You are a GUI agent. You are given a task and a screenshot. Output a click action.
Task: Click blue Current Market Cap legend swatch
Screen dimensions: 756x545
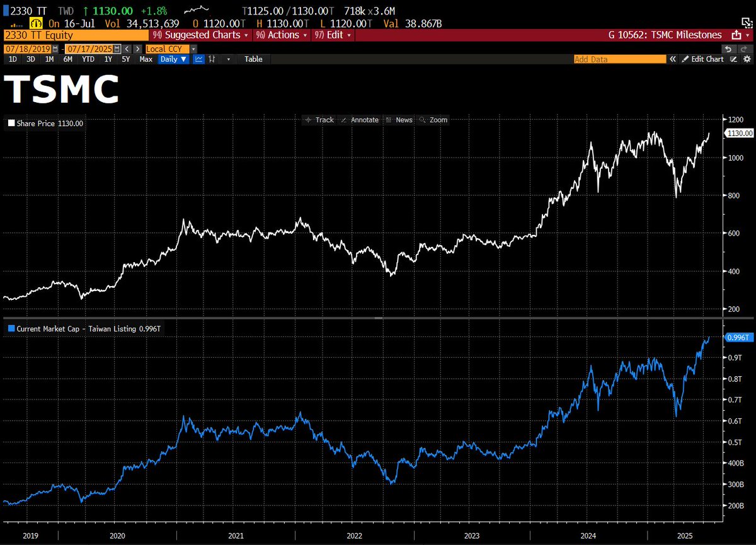coord(11,328)
